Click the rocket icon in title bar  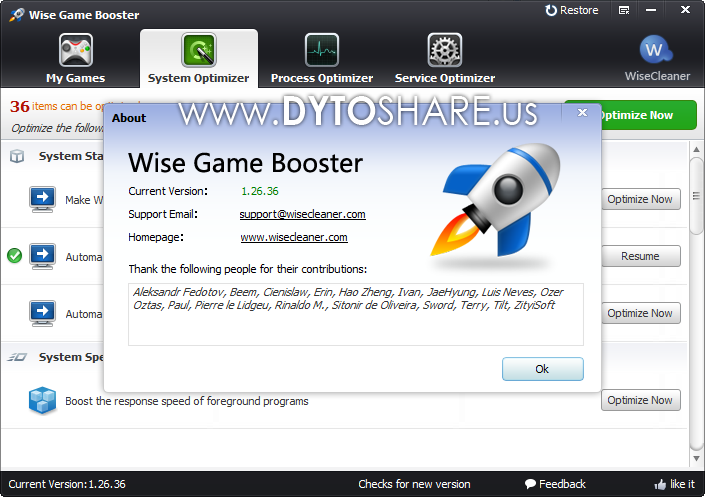click(x=17, y=14)
